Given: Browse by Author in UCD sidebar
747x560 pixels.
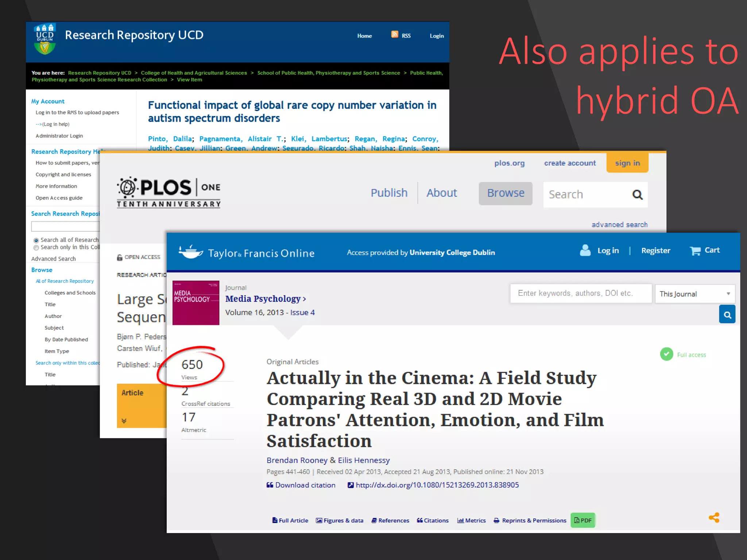Looking at the screenshot, I should pos(53,316).
